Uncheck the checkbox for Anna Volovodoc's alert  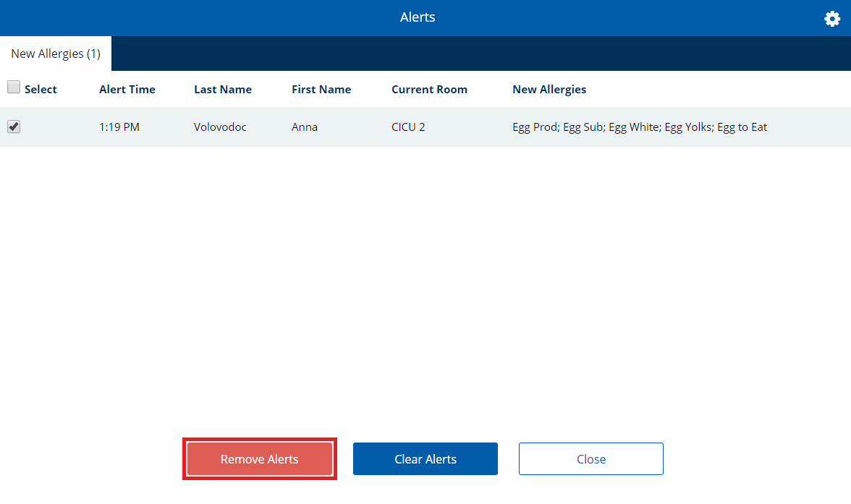[x=13, y=126]
